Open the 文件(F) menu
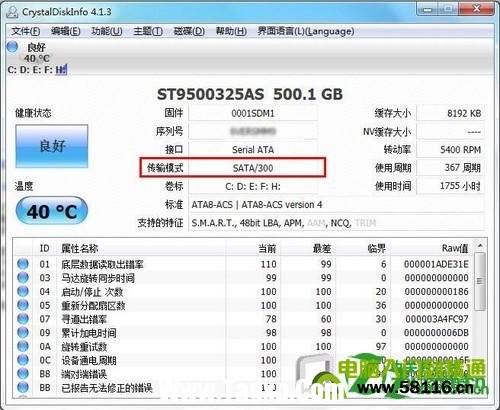 coord(26,31)
